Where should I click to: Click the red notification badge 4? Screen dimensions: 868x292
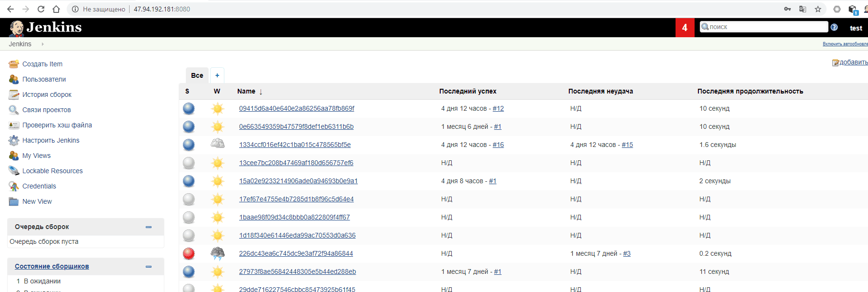[x=685, y=28]
